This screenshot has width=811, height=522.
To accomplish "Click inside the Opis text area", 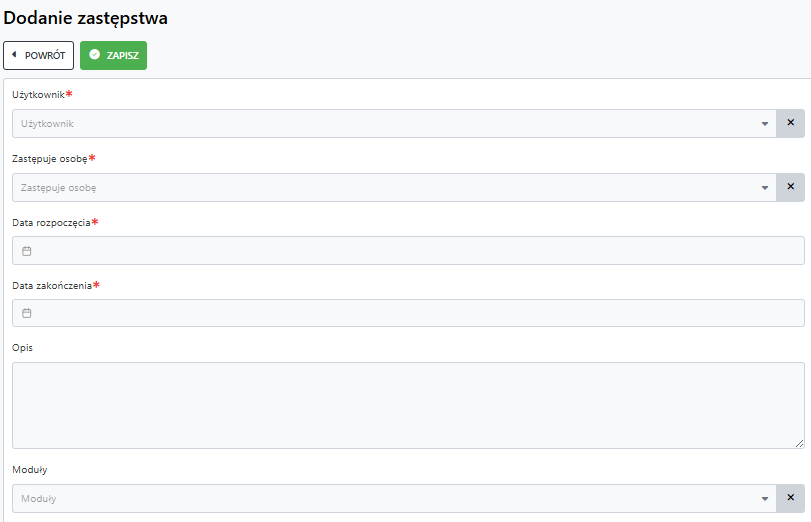I will pyautogui.click(x=408, y=405).
